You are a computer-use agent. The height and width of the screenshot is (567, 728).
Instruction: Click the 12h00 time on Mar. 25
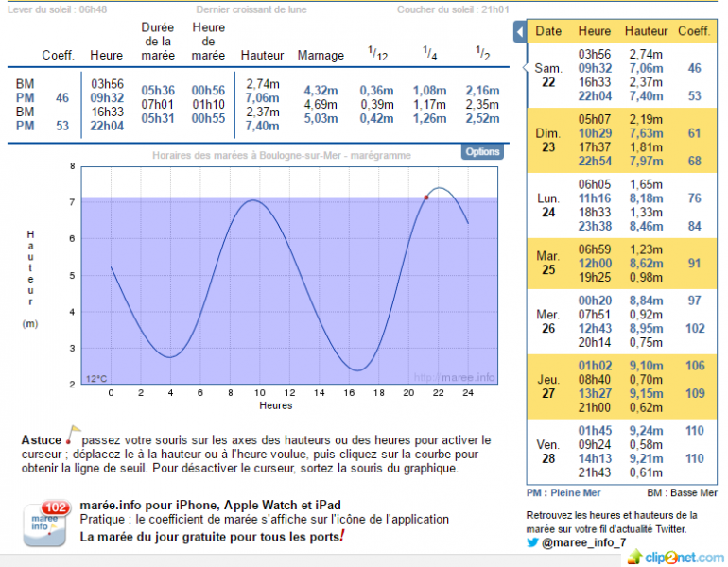pyautogui.click(x=595, y=264)
